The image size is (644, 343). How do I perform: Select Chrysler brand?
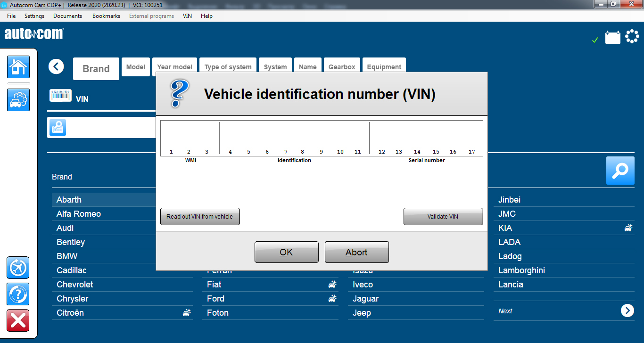[122, 299]
